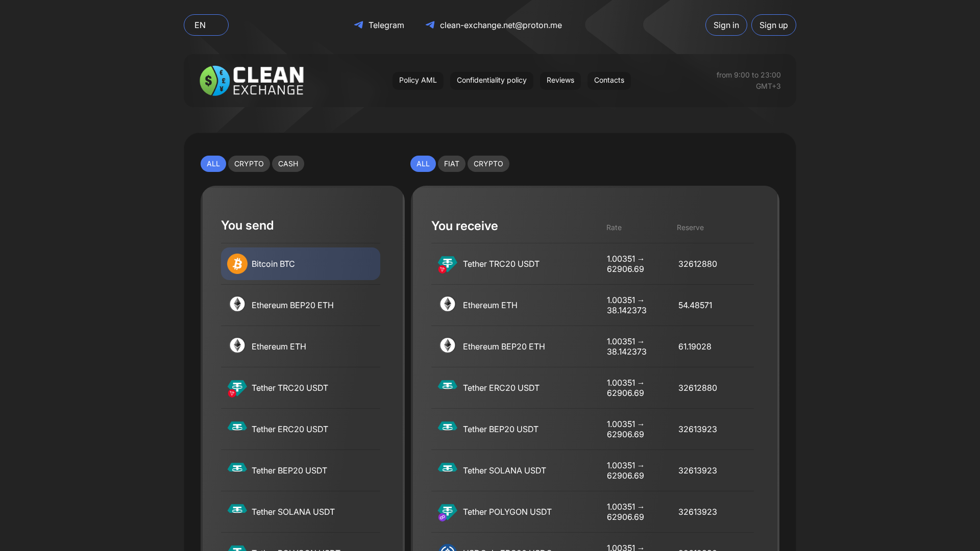
Task: Click Ethereum ETH icon in send list
Action: [x=237, y=345]
